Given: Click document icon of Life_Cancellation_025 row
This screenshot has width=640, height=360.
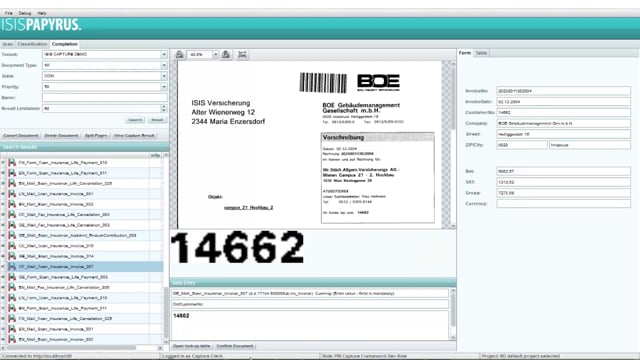Looking at the screenshot, I should click(x=12, y=183).
